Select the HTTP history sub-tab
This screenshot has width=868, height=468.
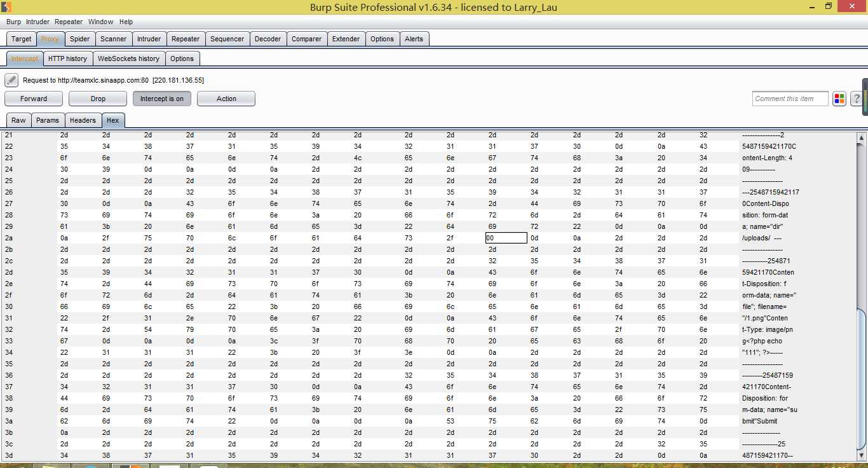pyautogui.click(x=67, y=59)
